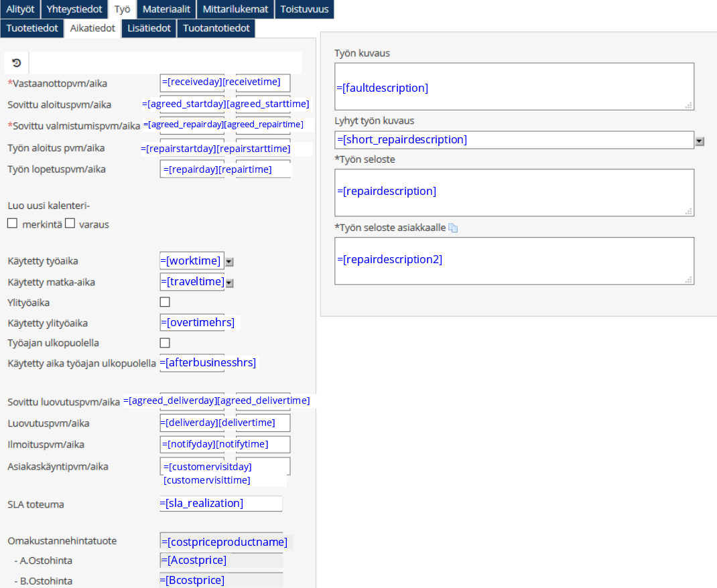Go to the Tuotetiedot subtab
The image size is (717, 588).
pos(32,28)
